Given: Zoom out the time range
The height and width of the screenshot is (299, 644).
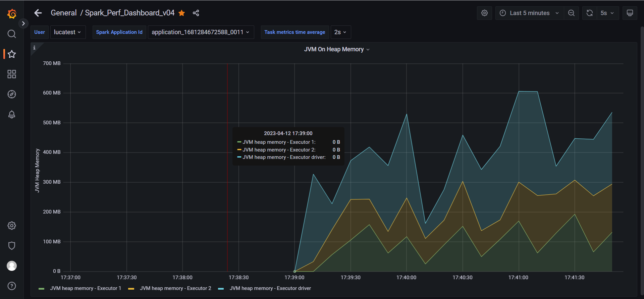Looking at the screenshot, I should point(571,13).
